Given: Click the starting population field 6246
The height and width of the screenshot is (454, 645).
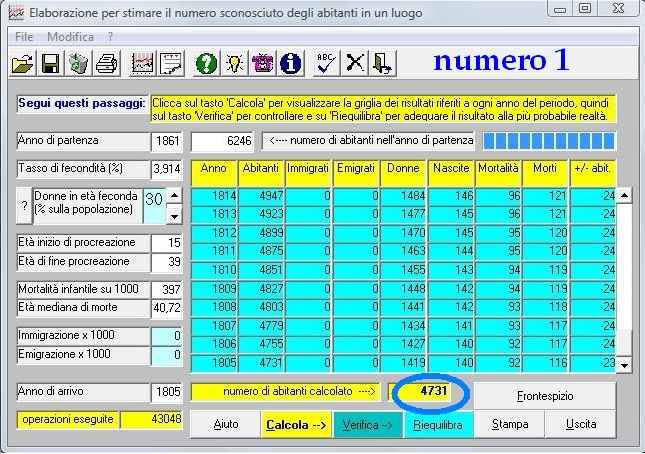Looking at the screenshot, I should click(222, 141).
